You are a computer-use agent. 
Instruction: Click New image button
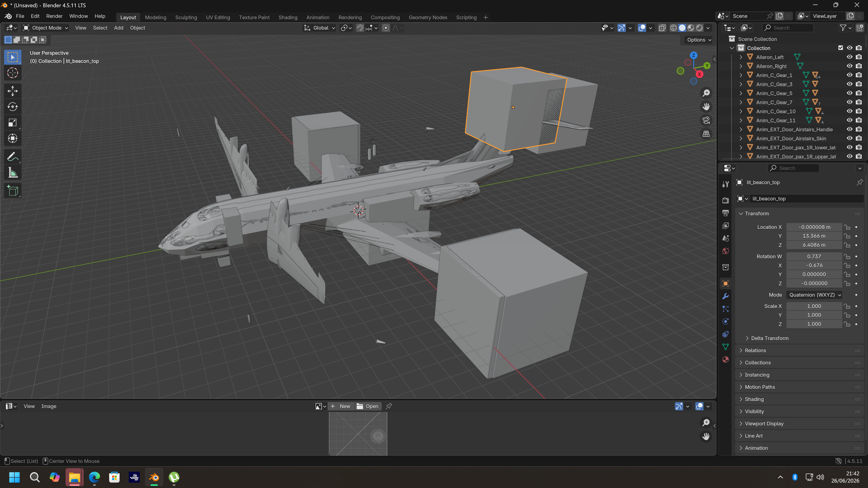(x=341, y=406)
